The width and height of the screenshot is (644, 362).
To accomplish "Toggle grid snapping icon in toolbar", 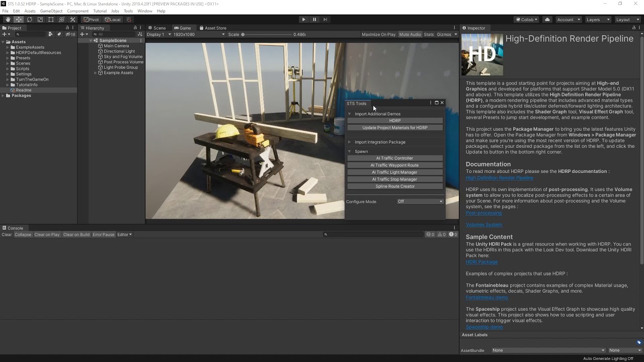I will [129, 20].
